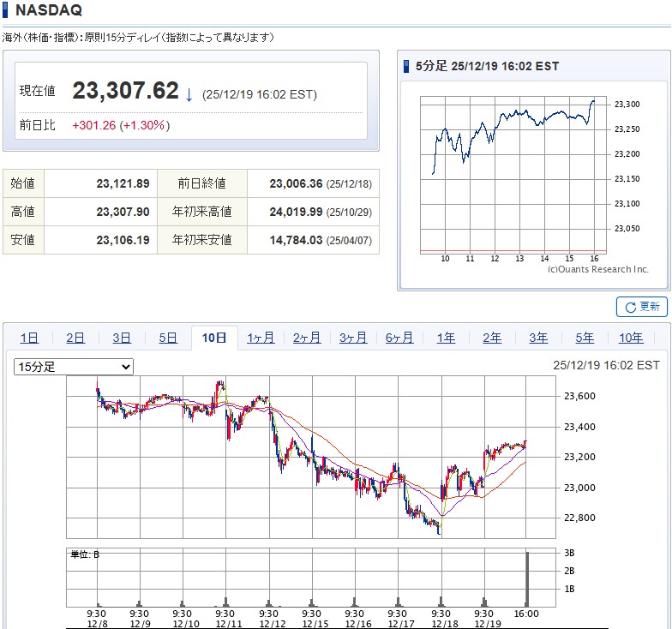
Task: Click the blue down arrow beside current price
Action: click(189, 93)
